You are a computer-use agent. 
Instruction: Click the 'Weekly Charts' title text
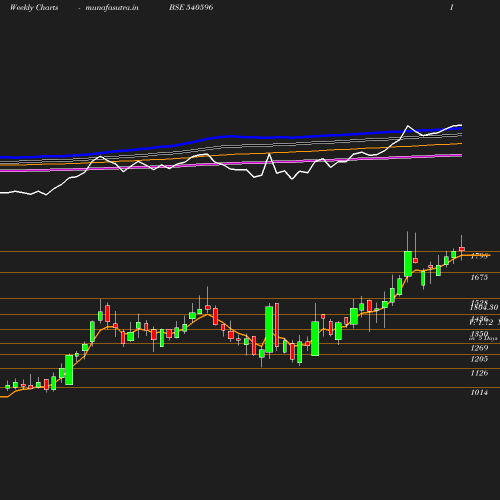(34, 7)
